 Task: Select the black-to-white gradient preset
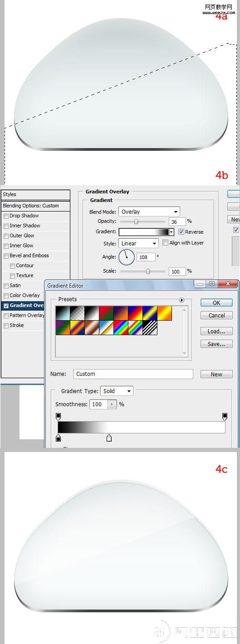tap(92, 313)
